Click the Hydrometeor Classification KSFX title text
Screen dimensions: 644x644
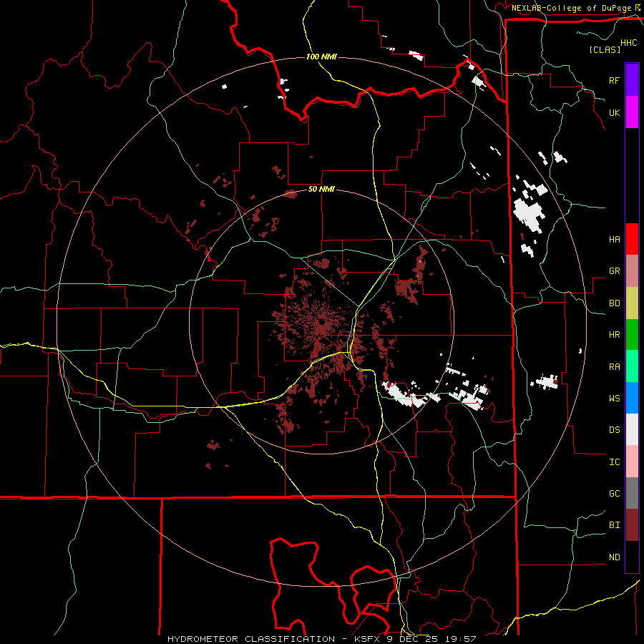[321, 639]
